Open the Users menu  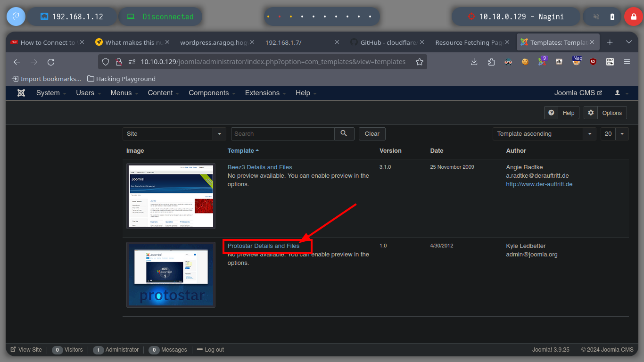pyautogui.click(x=89, y=93)
